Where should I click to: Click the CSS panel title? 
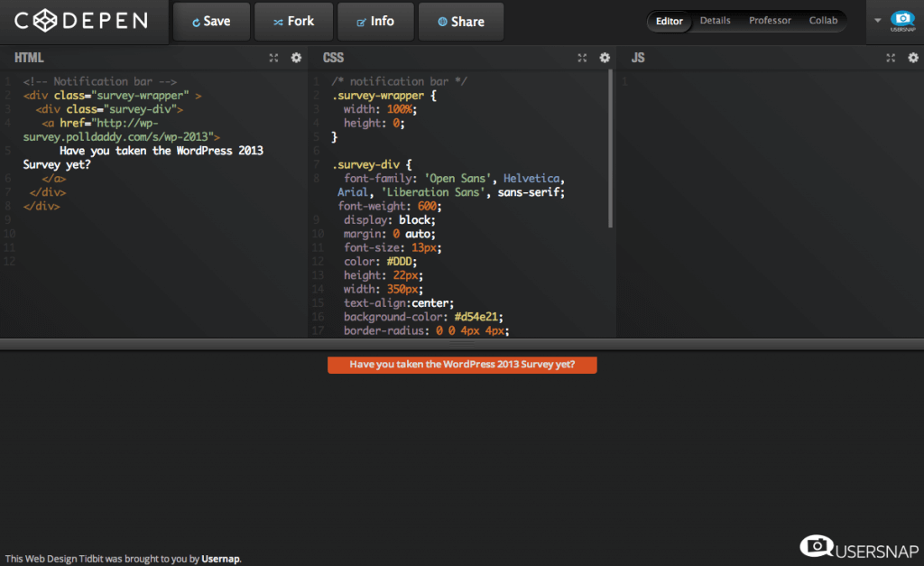[x=333, y=58]
